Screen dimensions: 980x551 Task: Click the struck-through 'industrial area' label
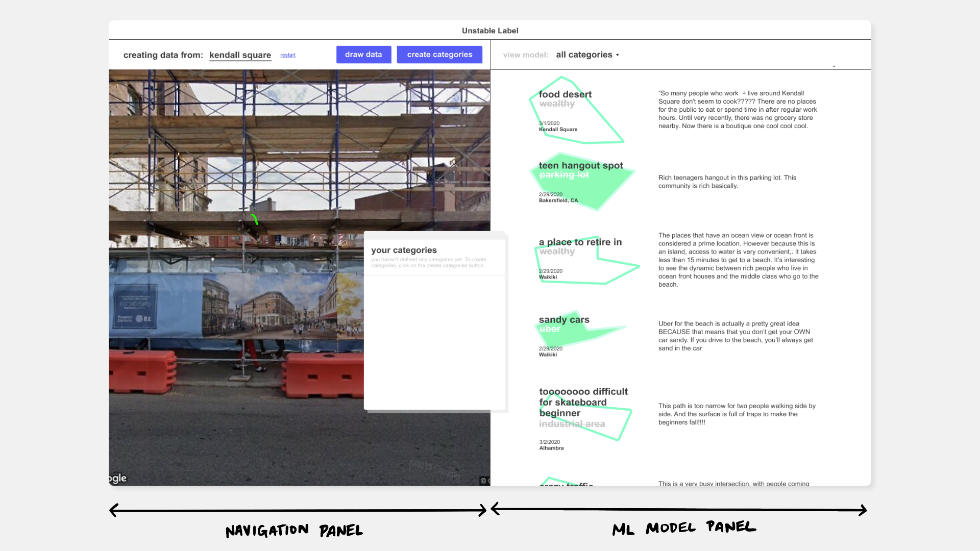[x=572, y=424]
